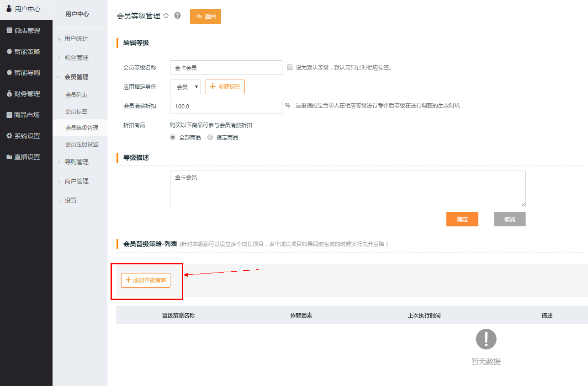The image size is (588, 386).
Task: Click the 会员消费折扣 input field
Action: 226,106
